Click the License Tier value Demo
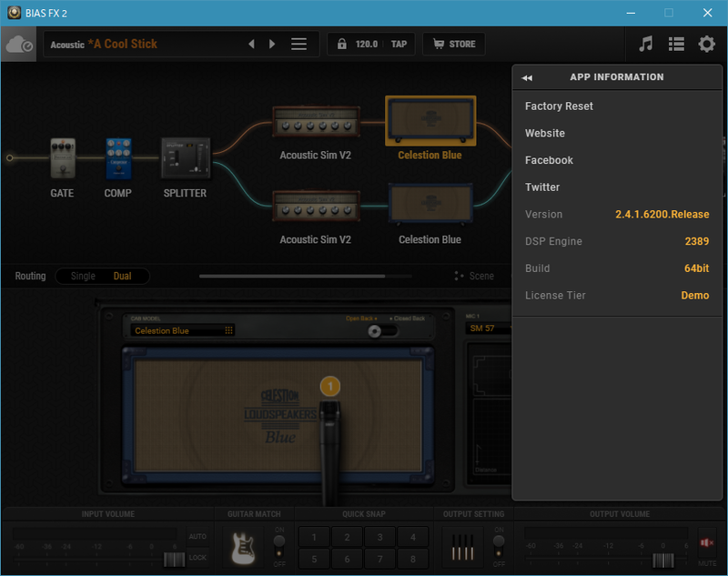The width and height of the screenshot is (728, 576). click(x=695, y=295)
